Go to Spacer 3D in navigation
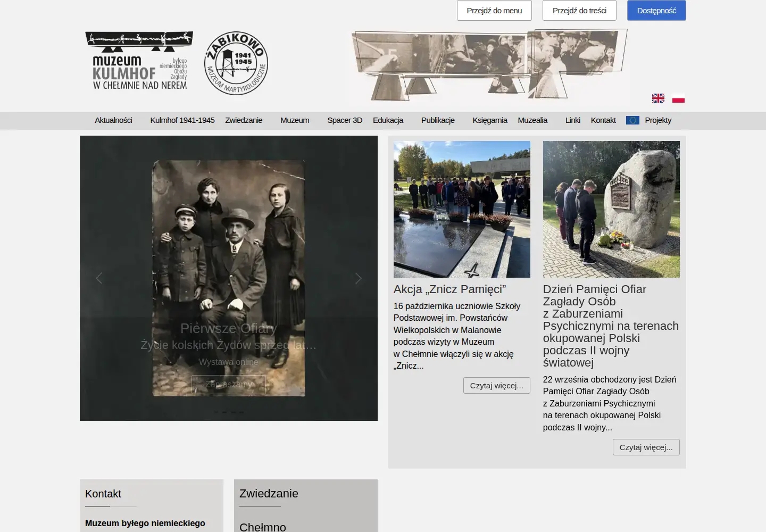The width and height of the screenshot is (766, 532). coord(345,120)
